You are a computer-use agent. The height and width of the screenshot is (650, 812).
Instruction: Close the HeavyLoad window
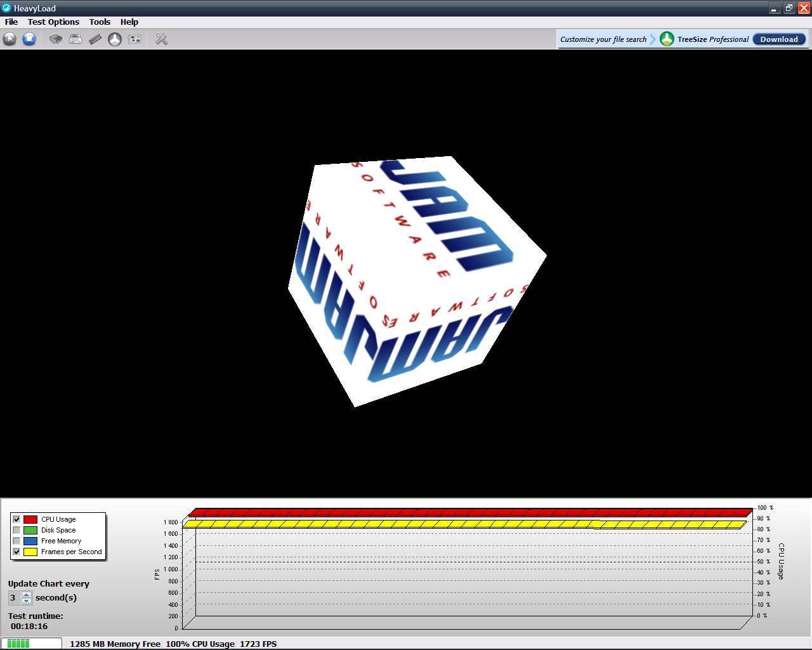[804, 8]
